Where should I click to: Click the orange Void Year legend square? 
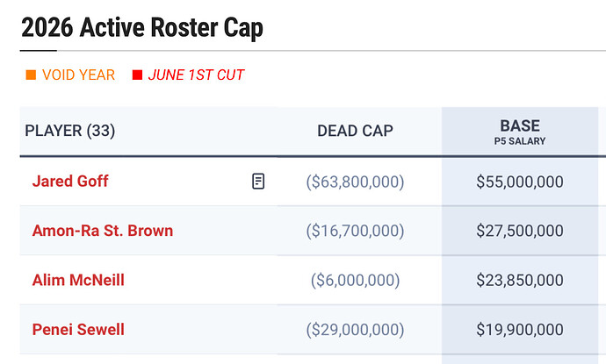click(x=31, y=75)
